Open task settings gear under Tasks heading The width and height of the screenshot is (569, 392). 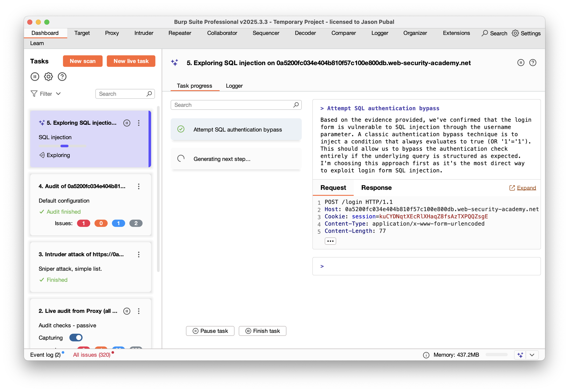click(48, 77)
